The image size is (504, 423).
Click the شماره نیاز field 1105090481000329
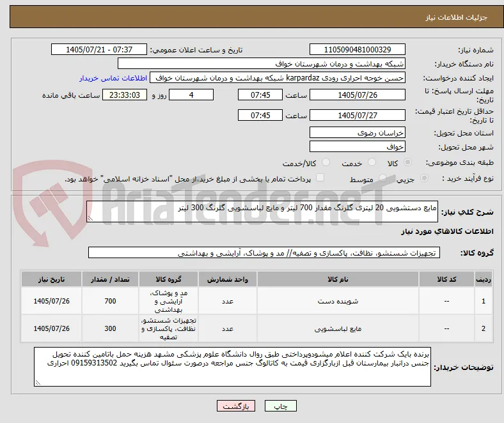pyautogui.click(x=358, y=49)
